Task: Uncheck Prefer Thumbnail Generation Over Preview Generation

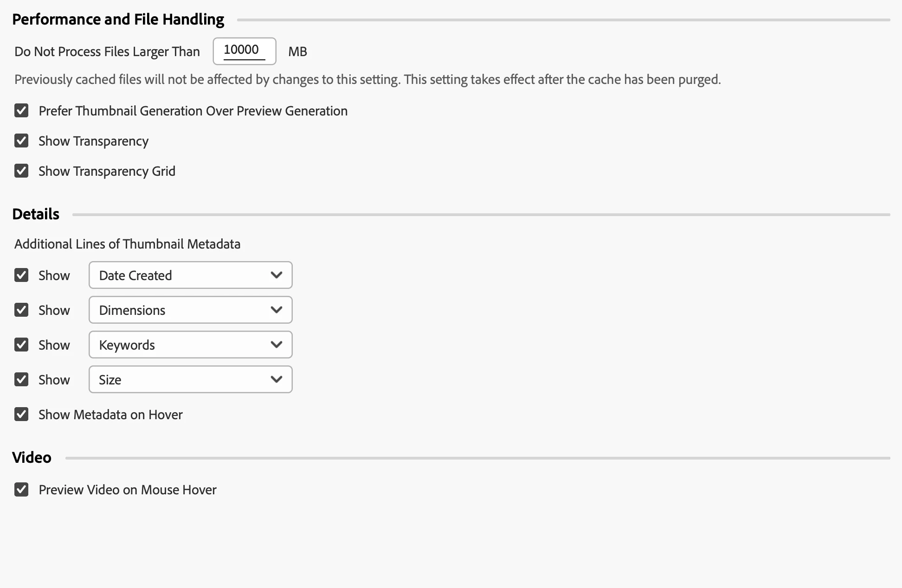Action: 21,111
